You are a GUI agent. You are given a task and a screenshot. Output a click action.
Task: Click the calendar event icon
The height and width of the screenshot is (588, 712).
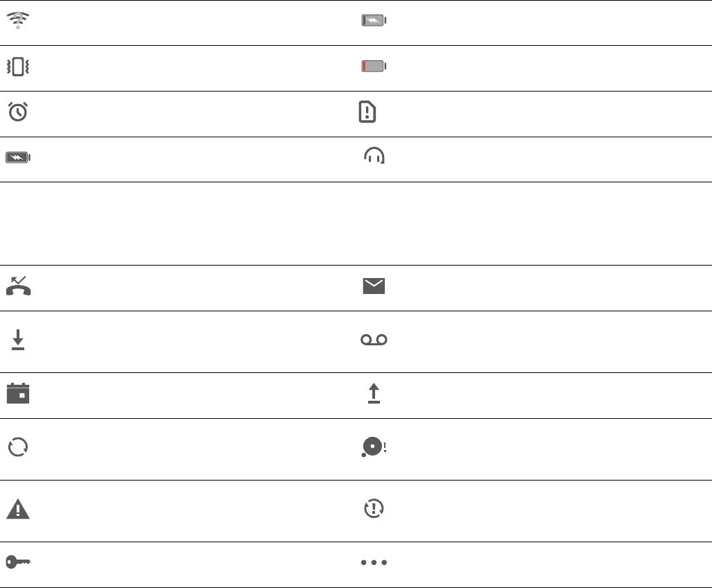click(x=18, y=393)
